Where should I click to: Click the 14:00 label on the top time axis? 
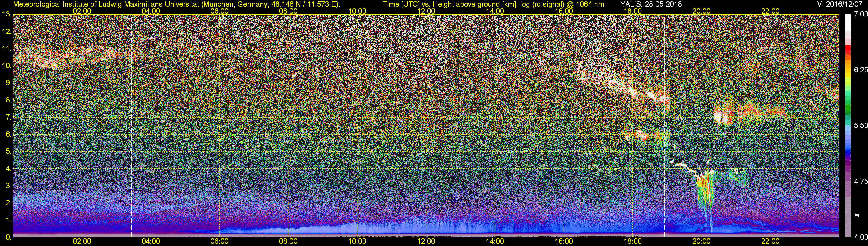(x=495, y=11)
